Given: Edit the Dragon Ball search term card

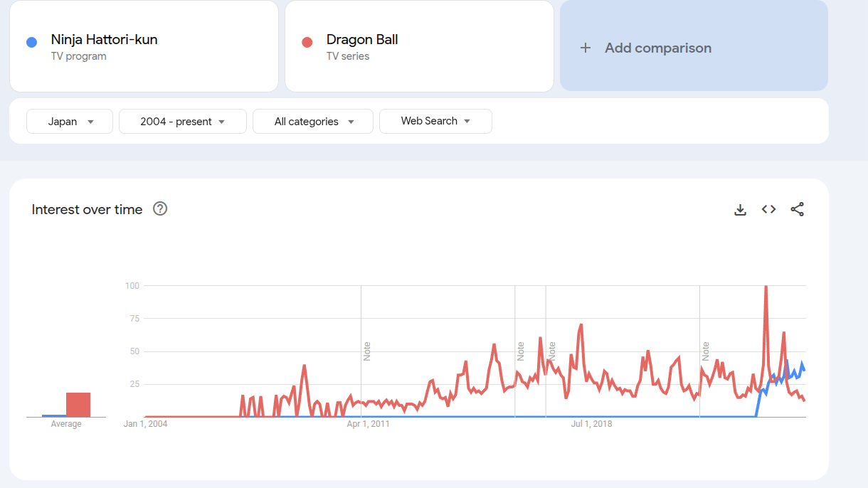Looking at the screenshot, I should tap(419, 46).
